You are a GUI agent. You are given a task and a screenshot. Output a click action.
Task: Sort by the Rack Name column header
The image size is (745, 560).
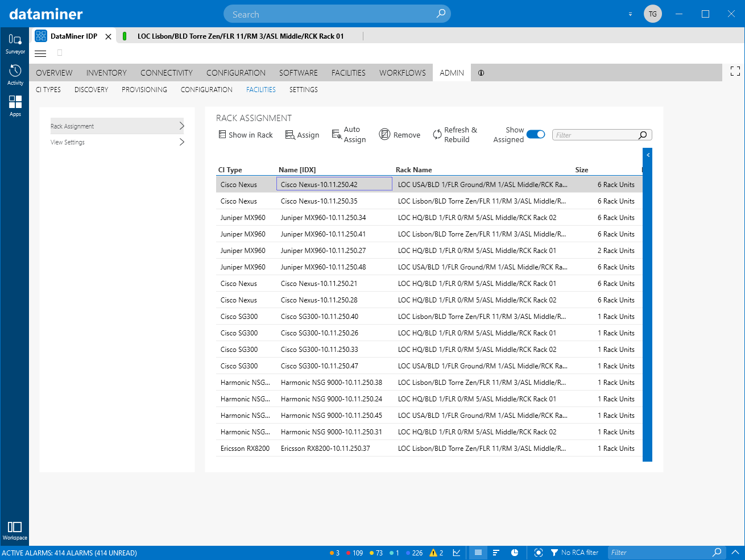413,169
